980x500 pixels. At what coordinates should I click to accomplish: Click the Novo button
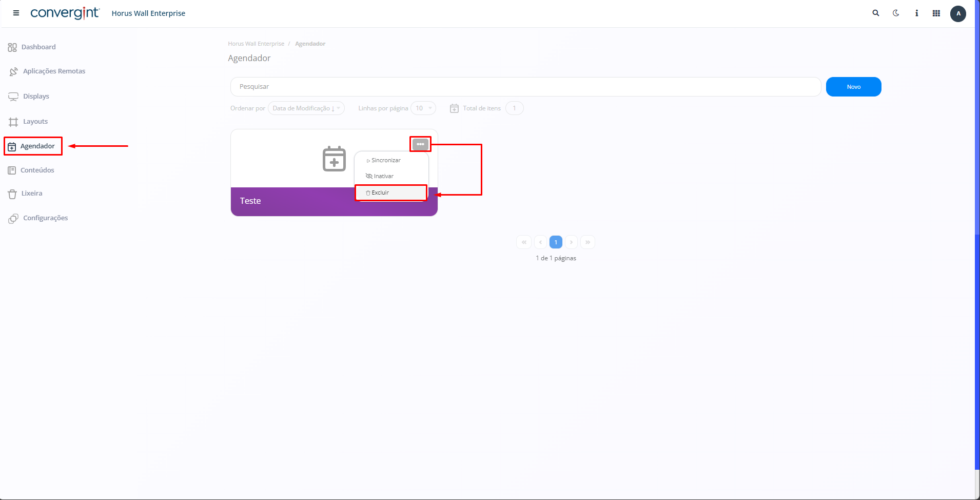[853, 87]
